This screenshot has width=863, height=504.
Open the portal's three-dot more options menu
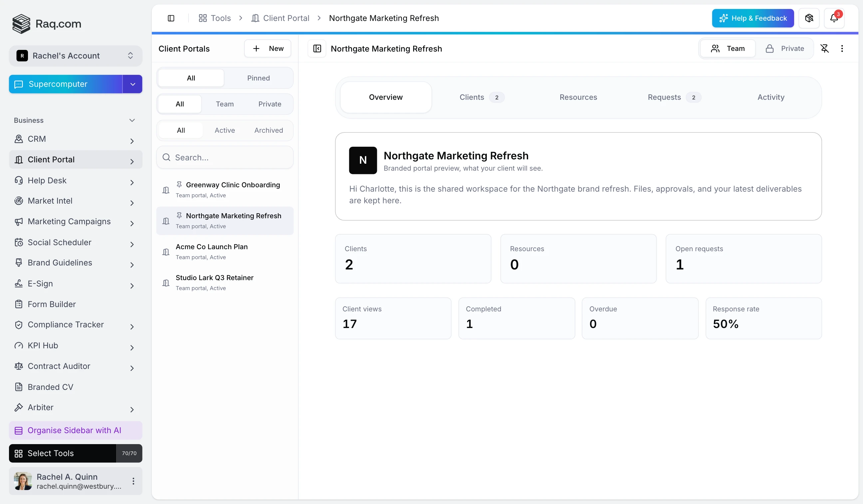click(842, 49)
